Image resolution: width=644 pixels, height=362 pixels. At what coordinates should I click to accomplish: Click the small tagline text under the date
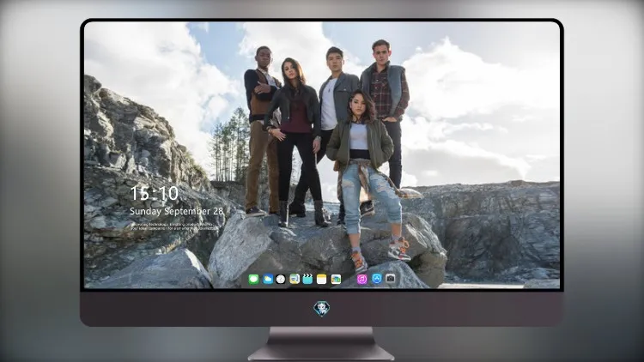coord(173,226)
